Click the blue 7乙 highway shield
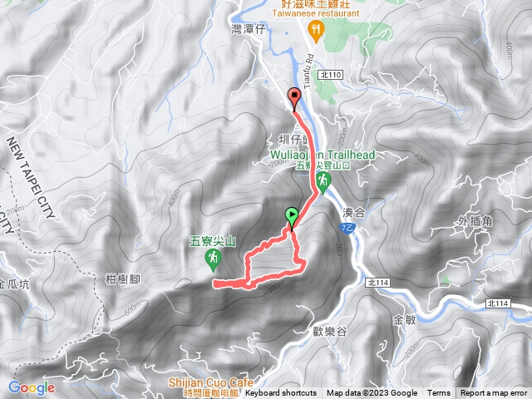Image resolution: width=532 pixels, height=399 pixels. tap(347, 228)
